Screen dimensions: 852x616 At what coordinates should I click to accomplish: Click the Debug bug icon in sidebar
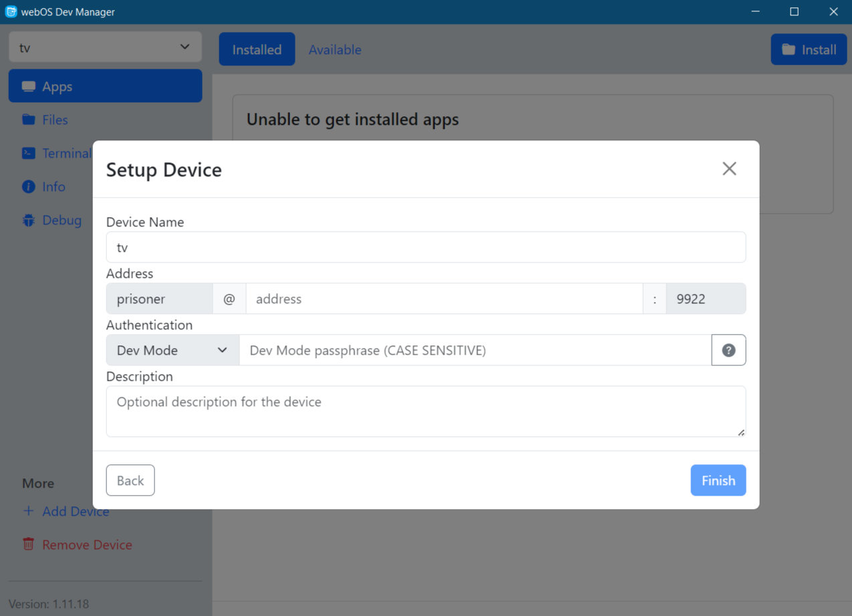pos(29,220)
